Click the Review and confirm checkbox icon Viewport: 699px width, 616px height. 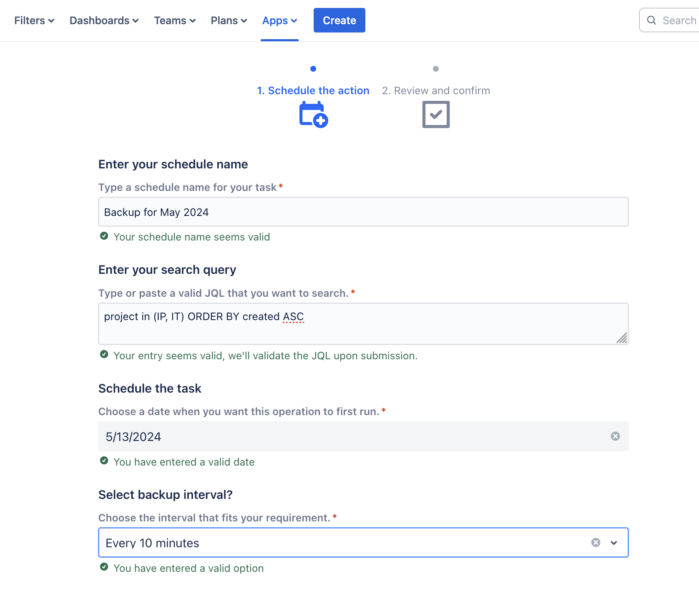(x=436, y=115)
